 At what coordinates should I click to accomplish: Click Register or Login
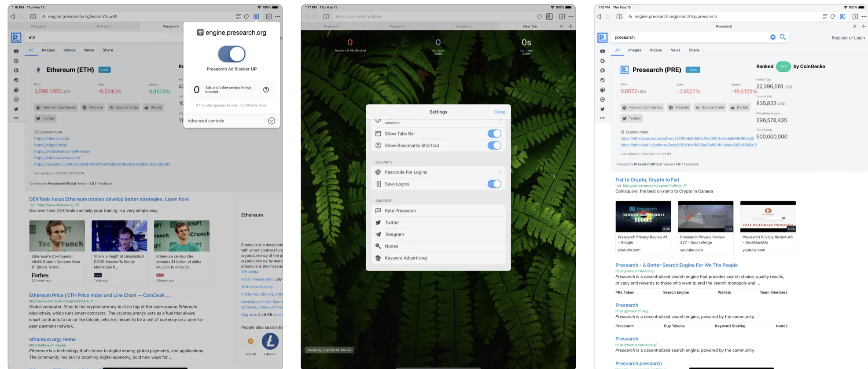coord(848,38)
